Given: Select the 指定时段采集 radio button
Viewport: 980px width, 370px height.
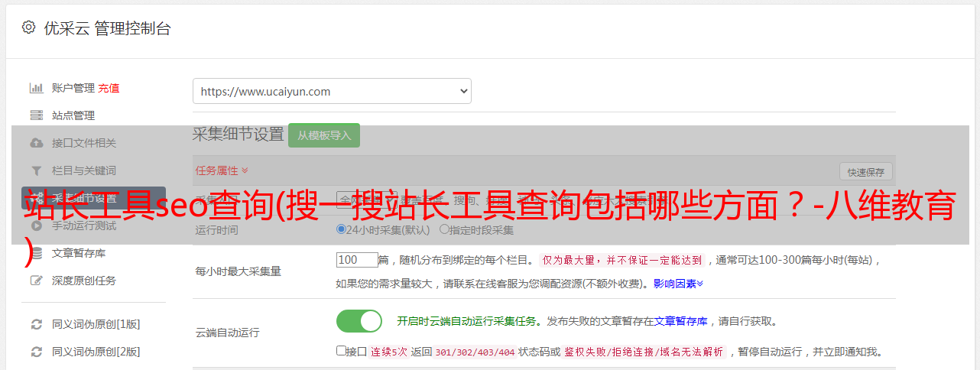Looking at the screenshot, I should [444, 229].
